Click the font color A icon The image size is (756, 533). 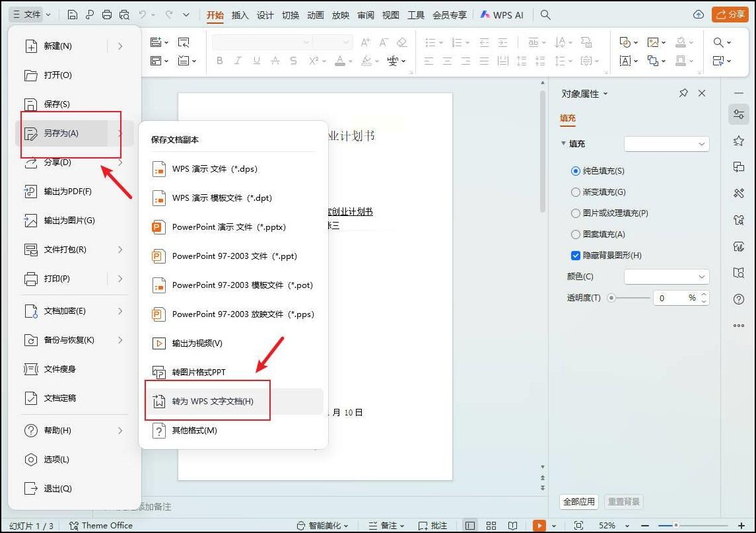click(341, 61)
